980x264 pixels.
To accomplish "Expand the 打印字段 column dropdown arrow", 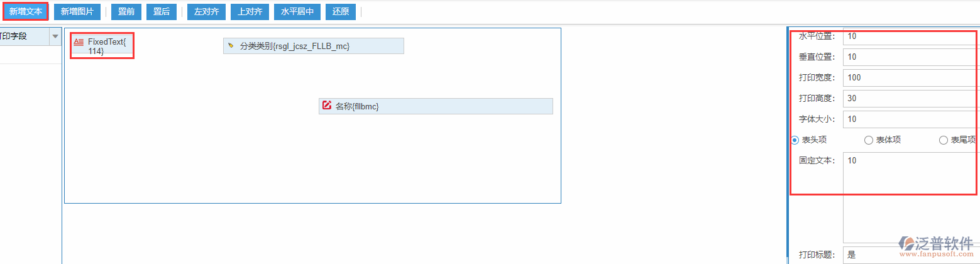I will tap(55, 36).
